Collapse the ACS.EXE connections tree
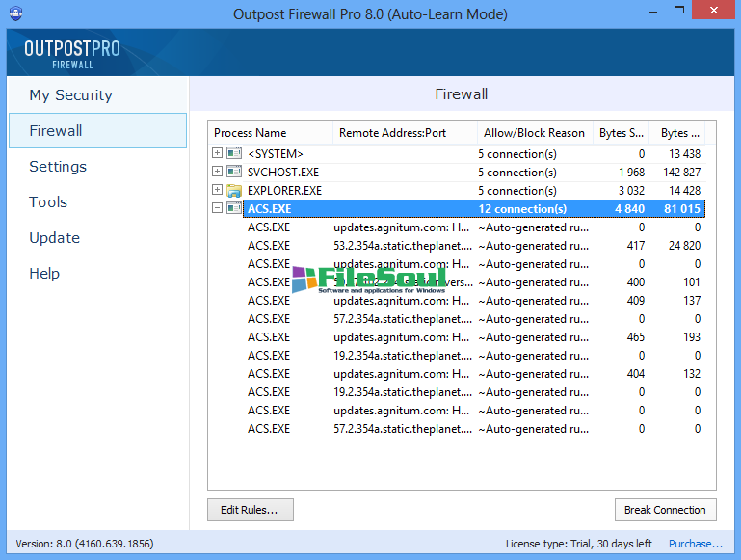The image size is (741, 560). tap(217, 208)
